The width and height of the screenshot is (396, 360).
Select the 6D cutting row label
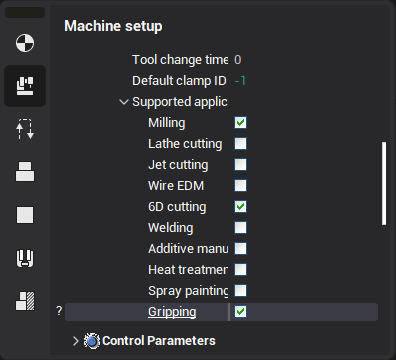coord(177,207)
